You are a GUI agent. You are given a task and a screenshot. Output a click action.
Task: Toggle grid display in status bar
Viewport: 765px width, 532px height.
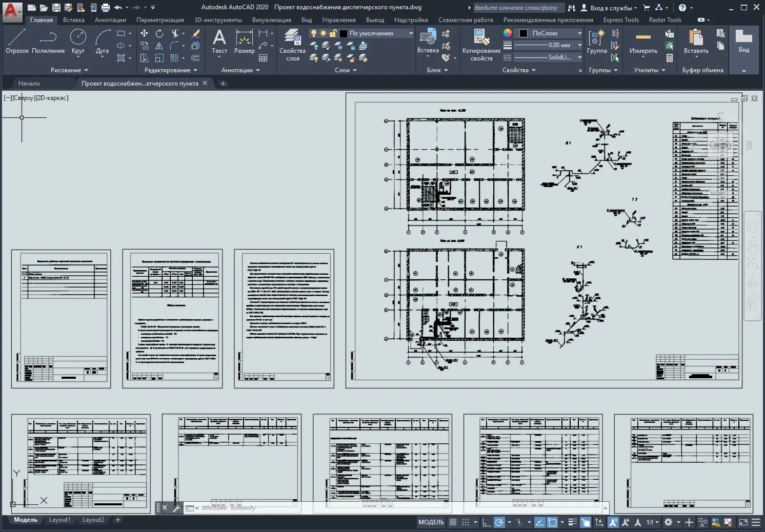click(x=453, y=522)
